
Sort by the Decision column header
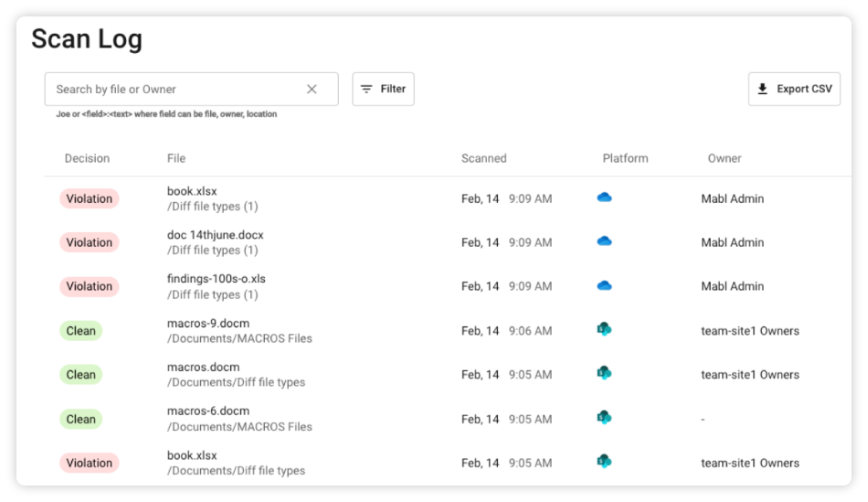point(87,158)
